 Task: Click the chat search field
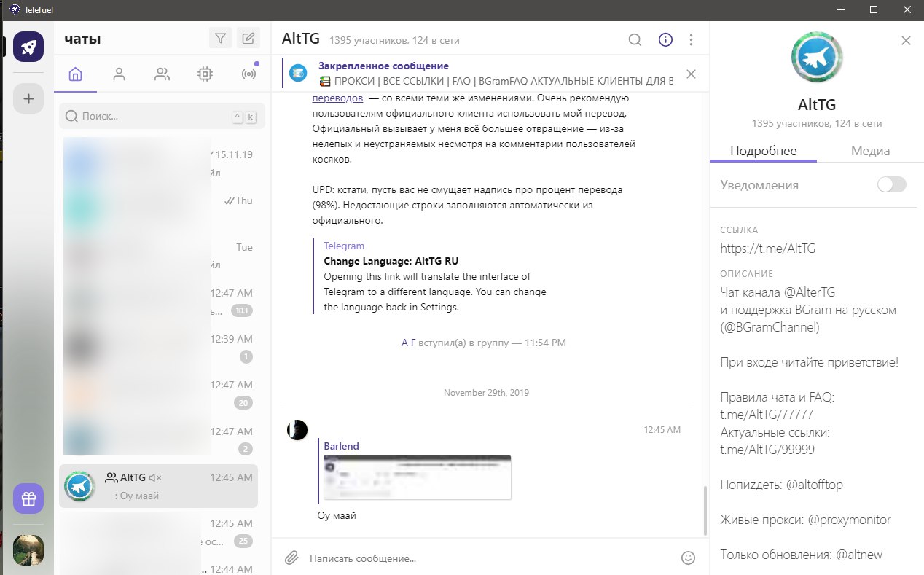tap(162, 116)
